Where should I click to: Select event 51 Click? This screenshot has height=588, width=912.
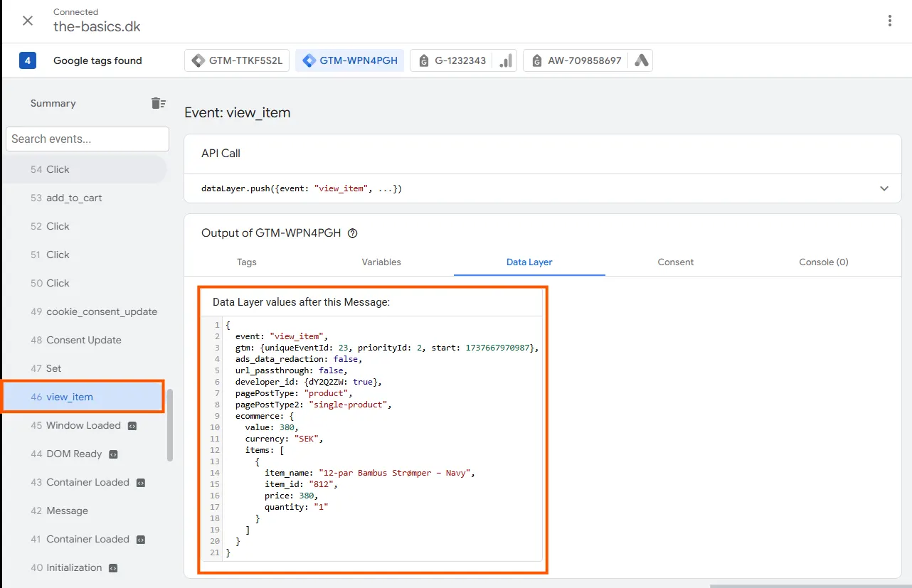pyautogui.click(x=84, y=255)
